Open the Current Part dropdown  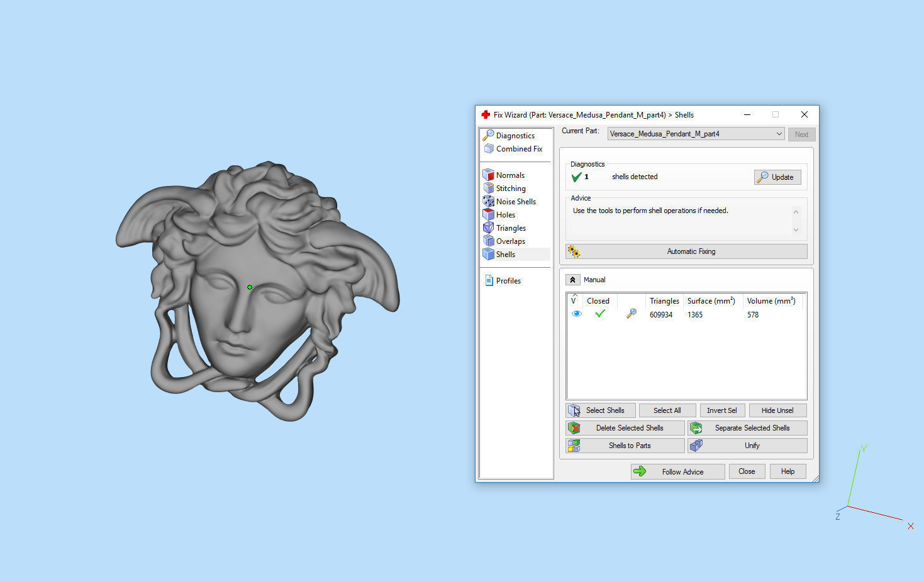(779, 134)
